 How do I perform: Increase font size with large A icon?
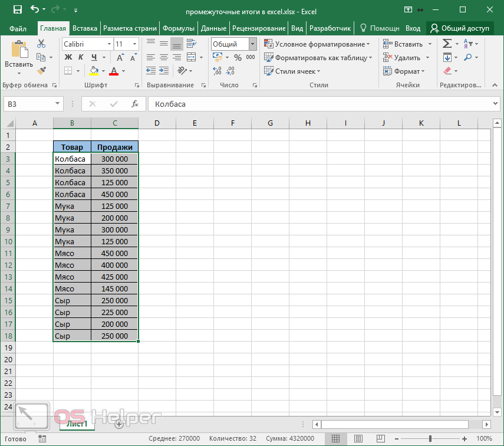tap(120, 58)
